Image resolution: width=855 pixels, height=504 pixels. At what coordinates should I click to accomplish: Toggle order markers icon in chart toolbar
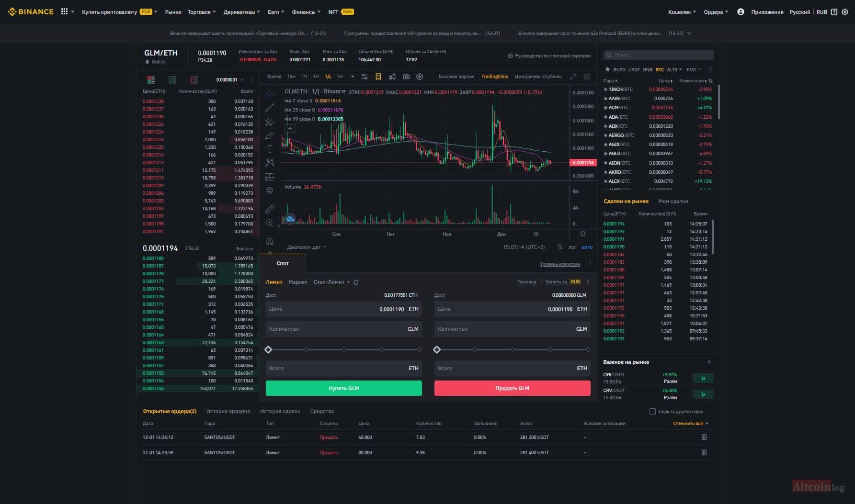pyautogui.click(x=378, y=77)
